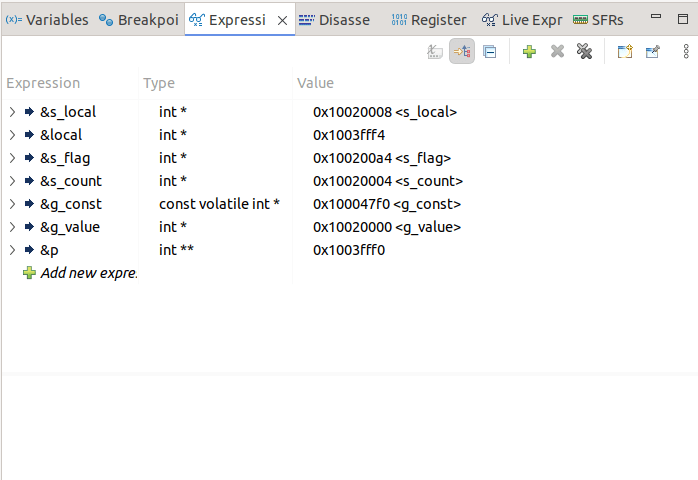Image resolution: width=698 pixels, height=480 pixels.
Task: Expand the &g_const expression tree node
Action: (x=12, y=204)
